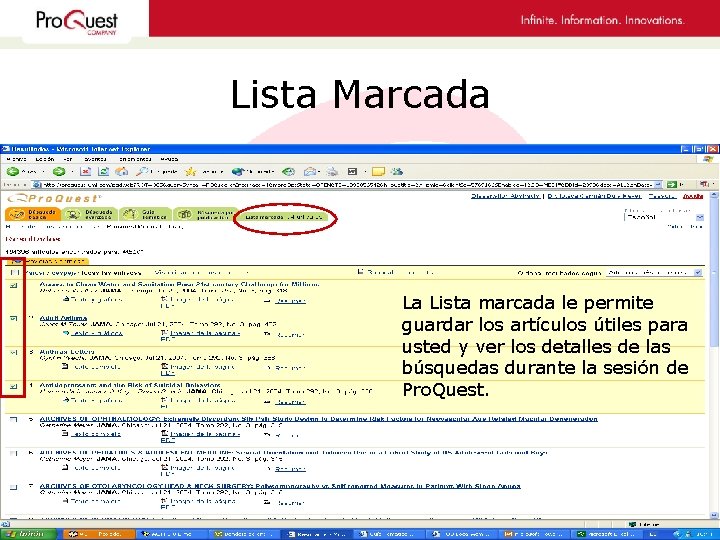The width and height of the screenshot is (720, 540).
Task: Open the sort results dropdown
Action: coord(654,272)
